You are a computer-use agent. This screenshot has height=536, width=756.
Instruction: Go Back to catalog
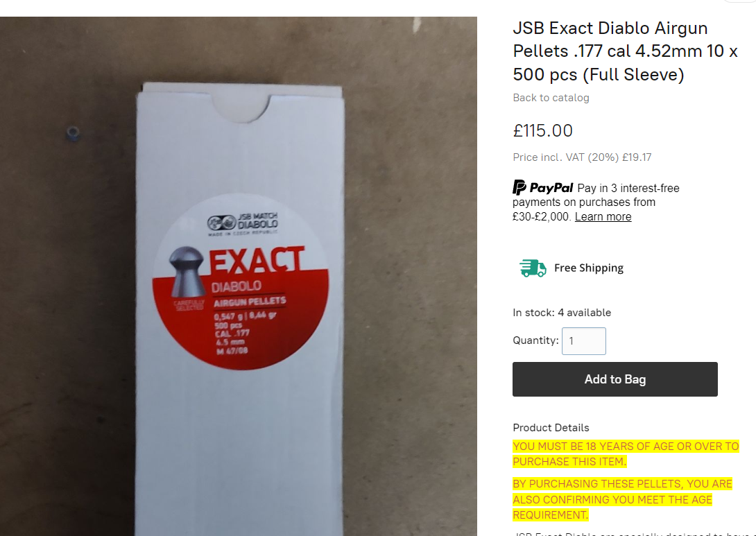click(551, 98)
